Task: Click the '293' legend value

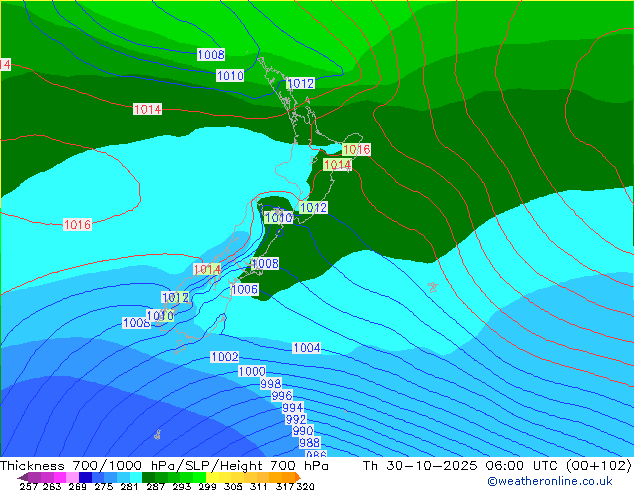Action: point(182,486)
